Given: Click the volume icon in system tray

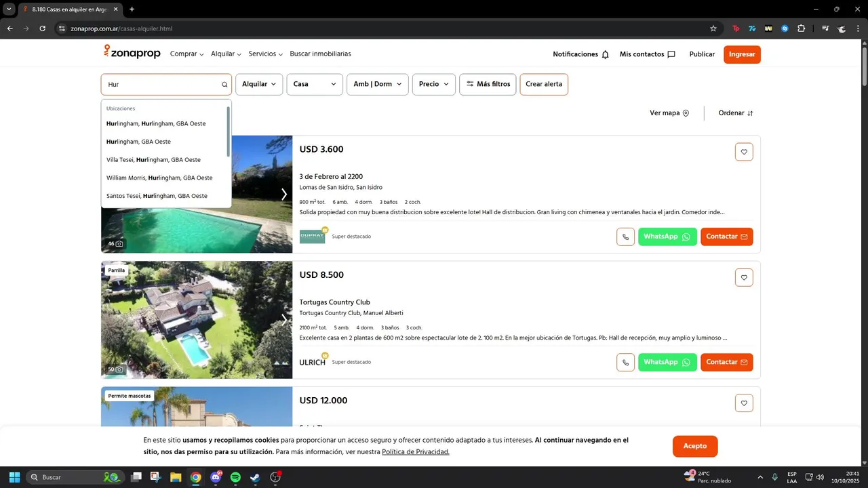Looking at the screenshot, I should tap(821, 477).
